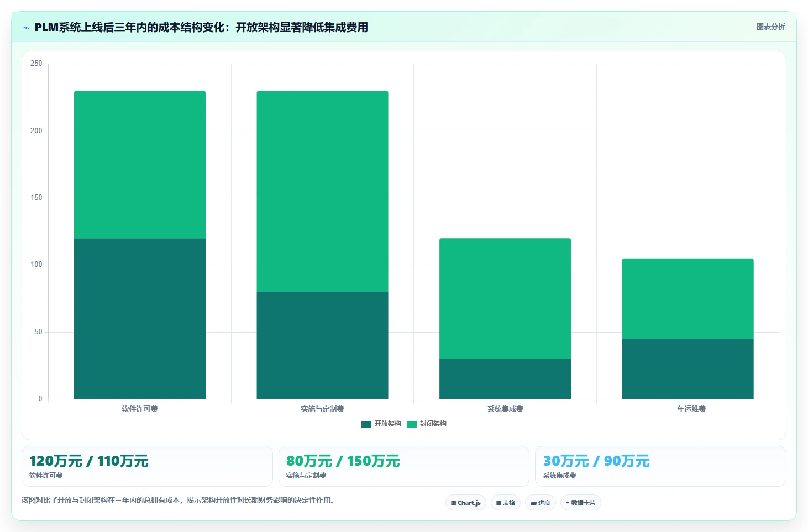Click the 120万元 / 110万元 stat card value
Viewport: 808px width, 532px height.
88,461
